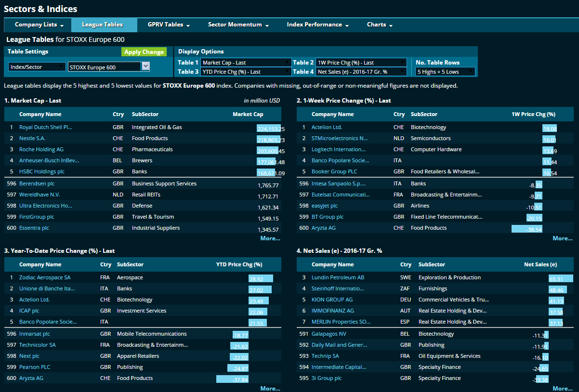The width and height of the screenshot is (579, 392).
Task: Open Table 2 1W Price Chg dropdown
Action: pos(361,63)
